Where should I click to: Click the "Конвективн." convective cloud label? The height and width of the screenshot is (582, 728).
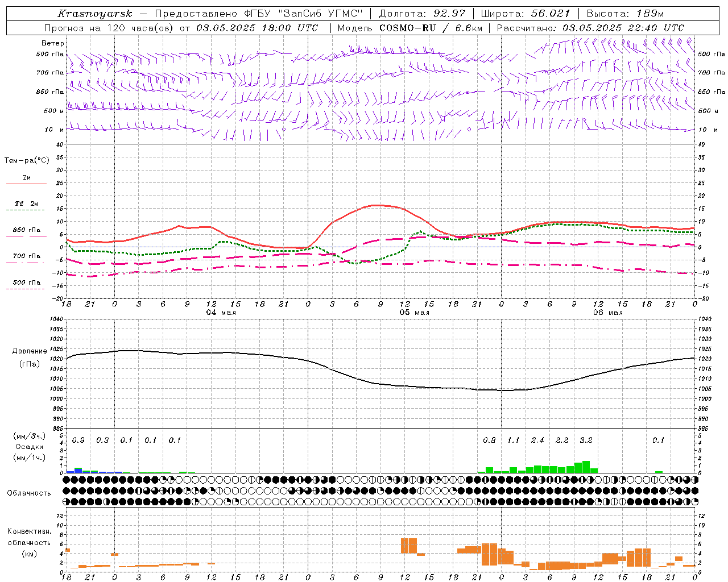coord(30,531)
